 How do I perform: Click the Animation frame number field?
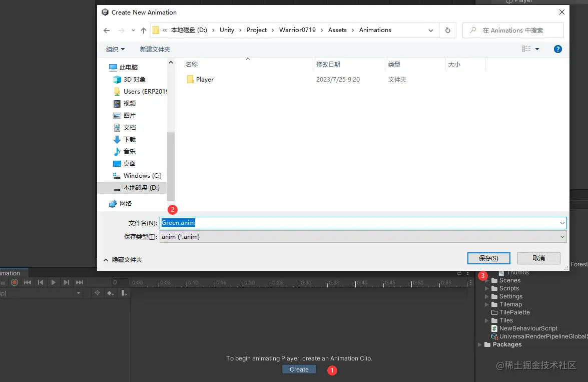pos(120,282)
